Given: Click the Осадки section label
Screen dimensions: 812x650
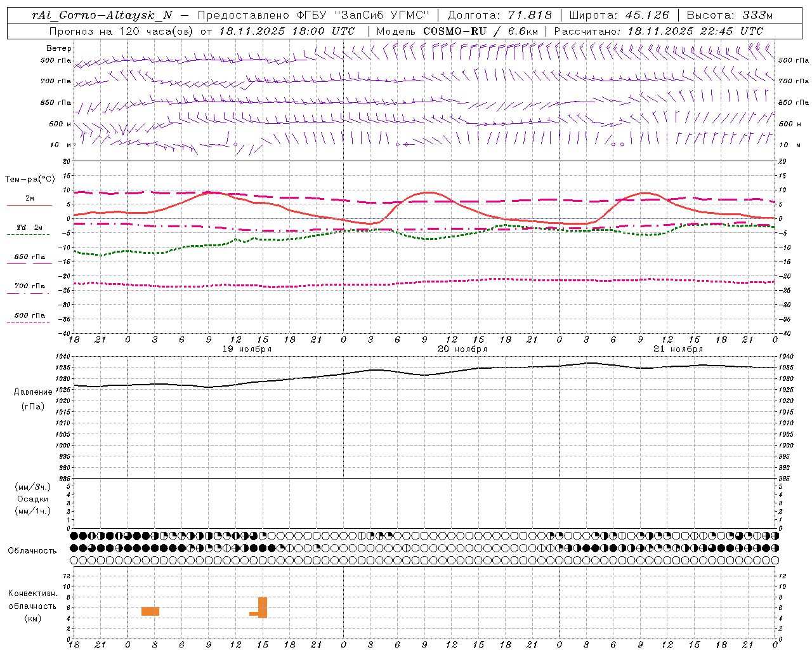Looking at the screenshot, I should pyautogui.click(x=33, y=499).
